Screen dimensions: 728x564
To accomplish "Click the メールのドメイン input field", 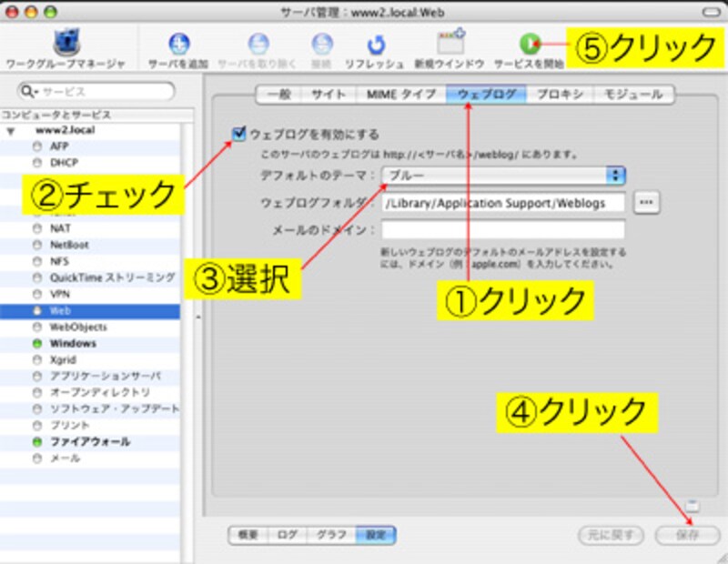I will point(502,229).
